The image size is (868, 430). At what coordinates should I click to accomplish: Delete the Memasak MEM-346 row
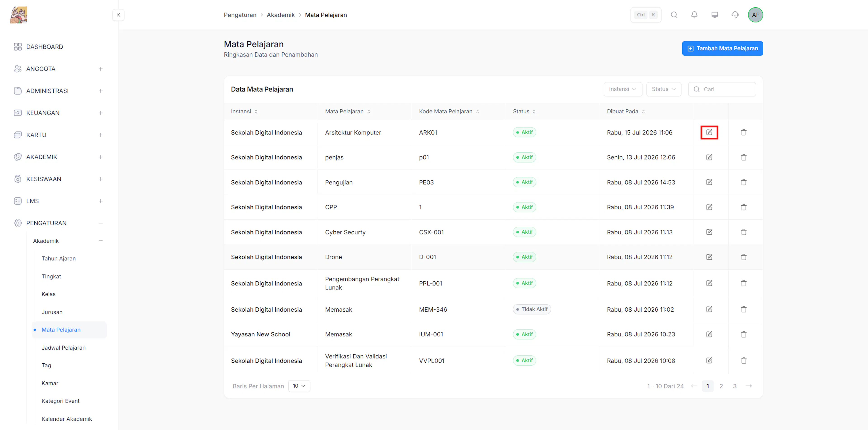[744, 309]
